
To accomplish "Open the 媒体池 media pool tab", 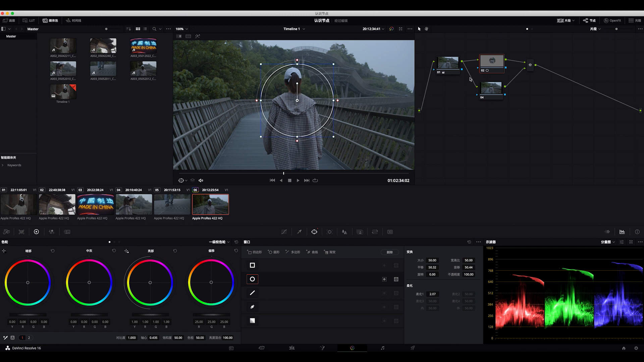I will point(50,21).
